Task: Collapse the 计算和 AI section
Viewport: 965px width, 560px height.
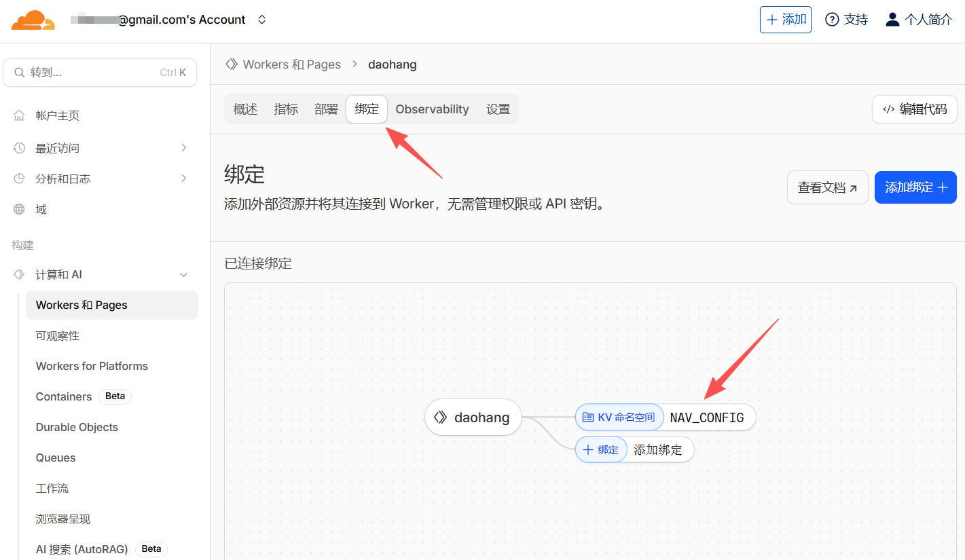Action: pos(183,275)
